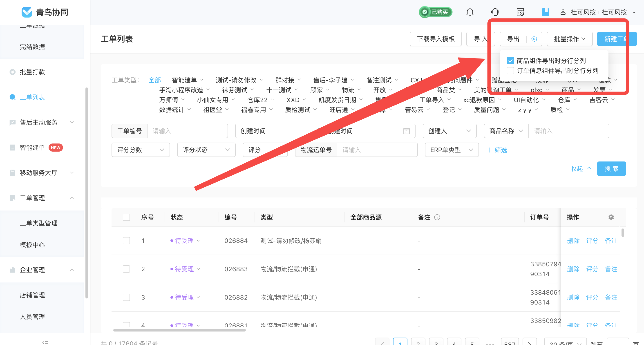
Task: Click 批量打款 sidebar icon
Action: coord(13,72)
